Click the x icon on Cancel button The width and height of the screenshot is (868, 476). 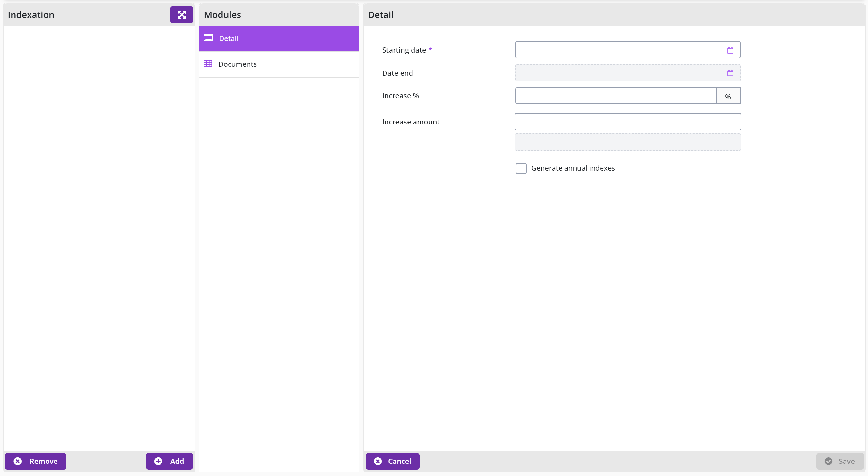point(378,461)
